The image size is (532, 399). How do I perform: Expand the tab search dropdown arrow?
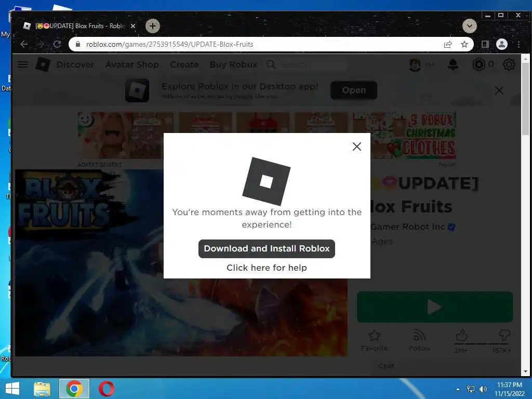click(x=470, y=26)
